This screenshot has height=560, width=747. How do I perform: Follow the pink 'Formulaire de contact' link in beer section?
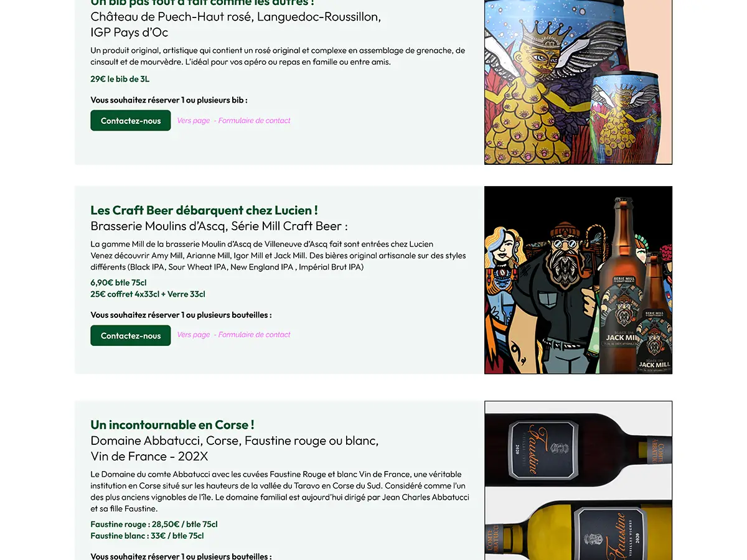point(254,335)
